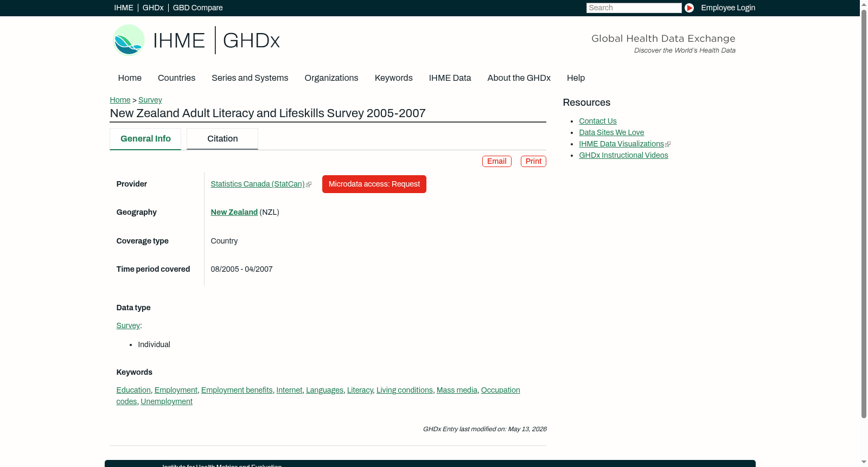Open GBD Compare in top bar
The height and width of the screenshot is (467, 868).
(197, 8)
